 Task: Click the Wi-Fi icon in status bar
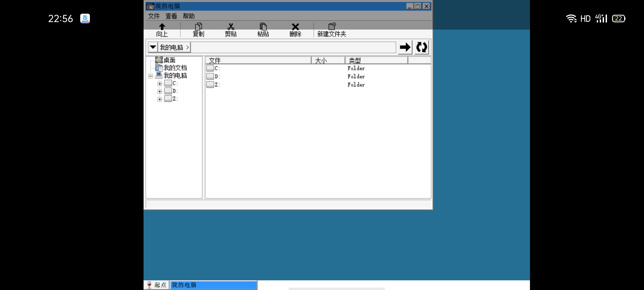click(x=571, y=19)
